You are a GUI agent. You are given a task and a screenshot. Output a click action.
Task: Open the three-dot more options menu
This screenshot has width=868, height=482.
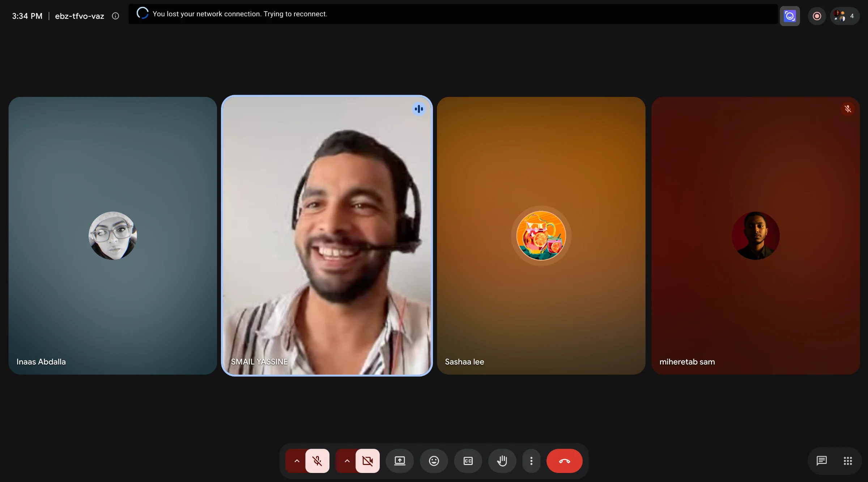531,461
